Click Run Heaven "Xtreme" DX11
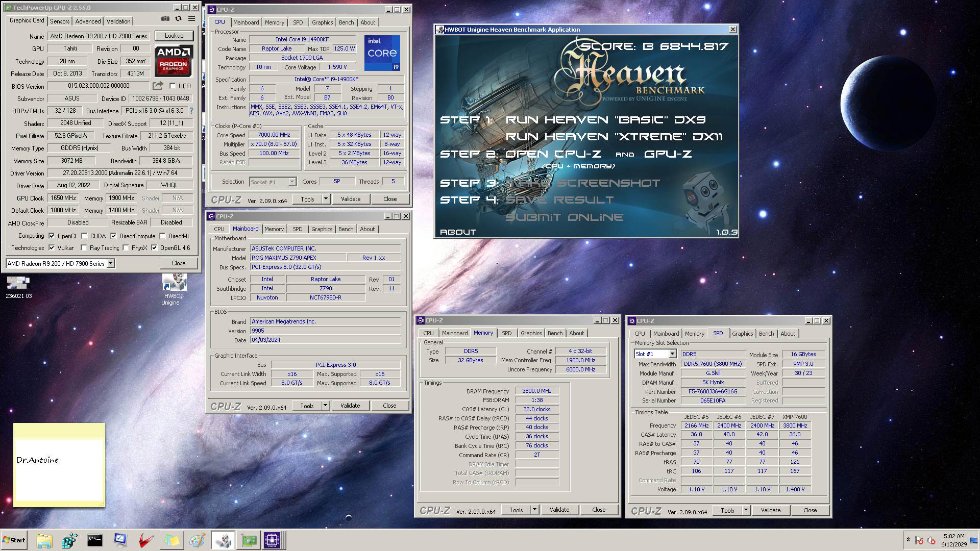 point(614,136)
